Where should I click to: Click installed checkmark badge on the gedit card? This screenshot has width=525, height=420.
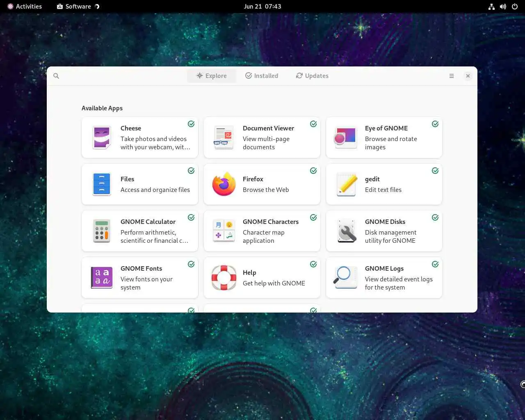click(x=435, y=171)
